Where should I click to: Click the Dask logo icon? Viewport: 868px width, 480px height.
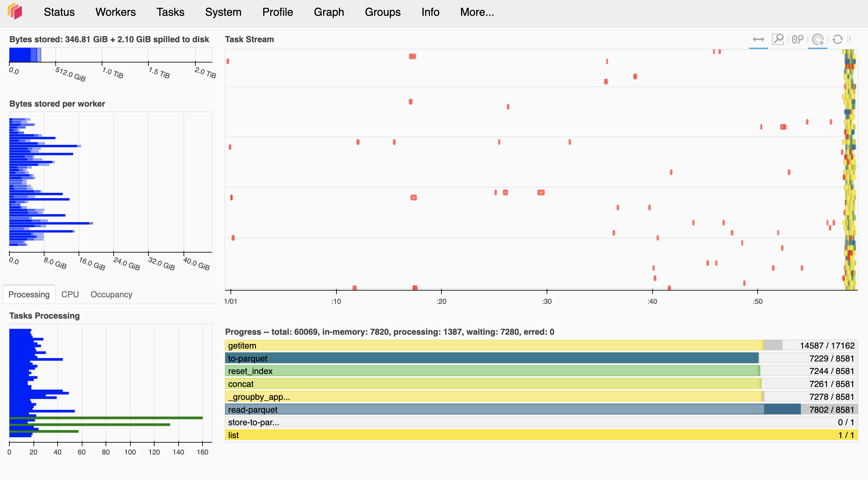click(x=15, y=12)
